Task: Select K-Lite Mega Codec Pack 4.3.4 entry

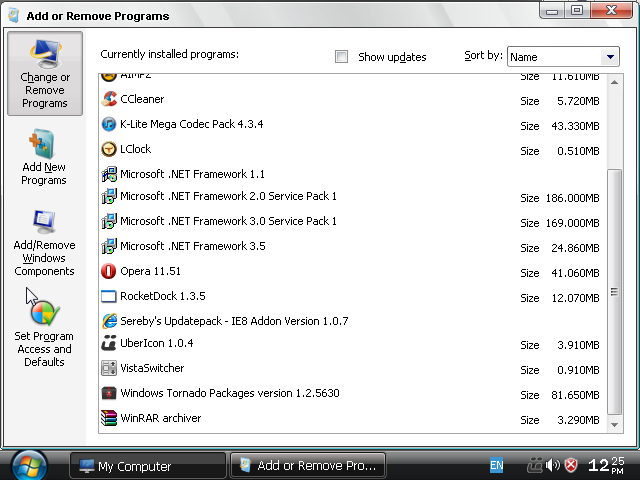Action: point(353,124)
